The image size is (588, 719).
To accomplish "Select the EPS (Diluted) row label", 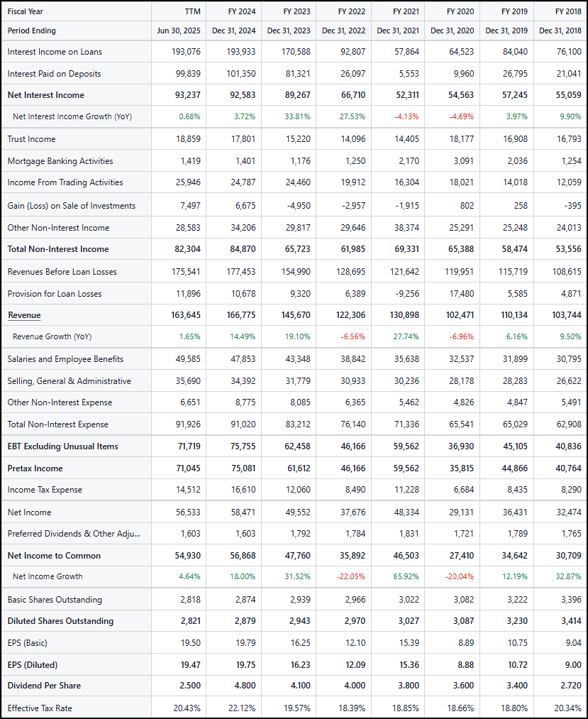I will [x=33, y=665].
